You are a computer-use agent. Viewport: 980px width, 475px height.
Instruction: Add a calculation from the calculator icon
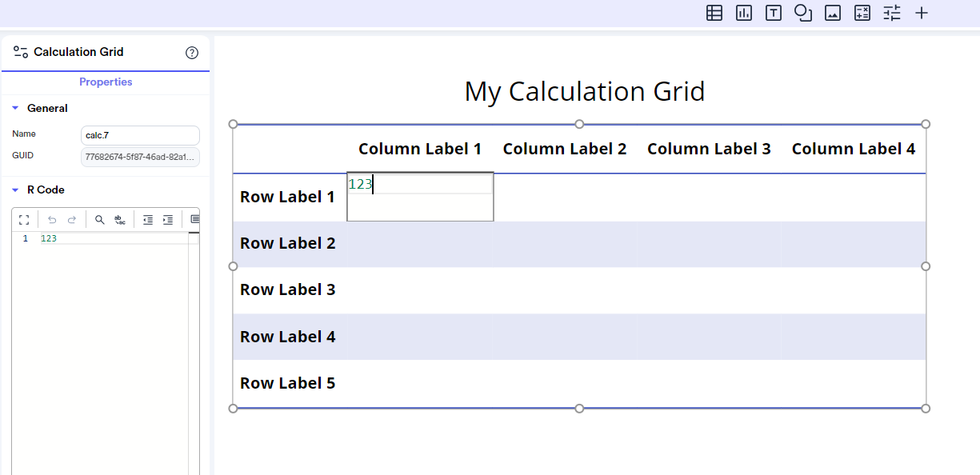point(862,13)
